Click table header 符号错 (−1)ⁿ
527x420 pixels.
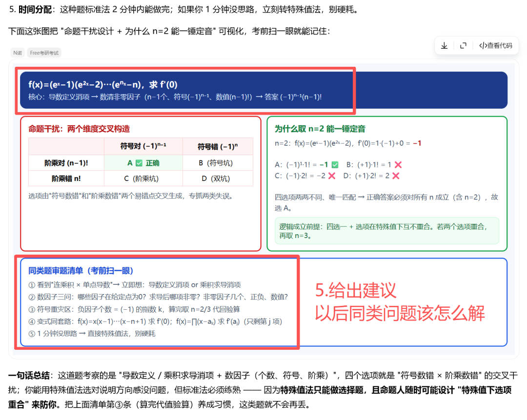218,146
